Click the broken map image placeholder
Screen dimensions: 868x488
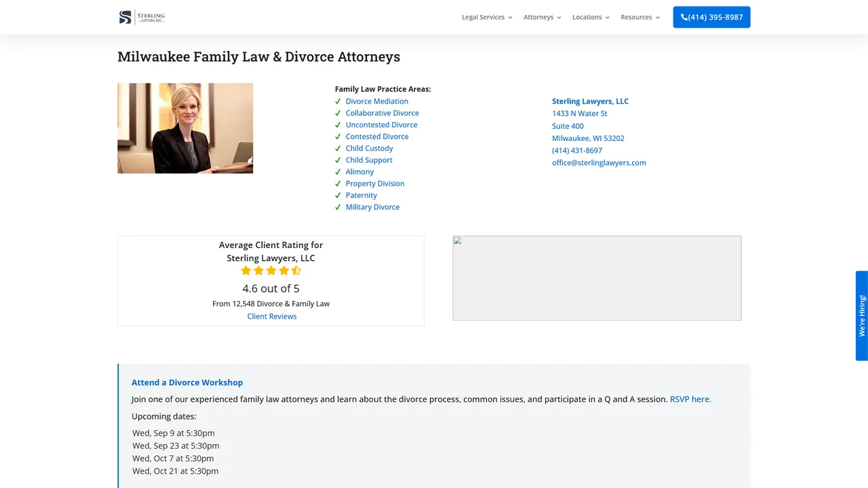(x=597, y=278)
